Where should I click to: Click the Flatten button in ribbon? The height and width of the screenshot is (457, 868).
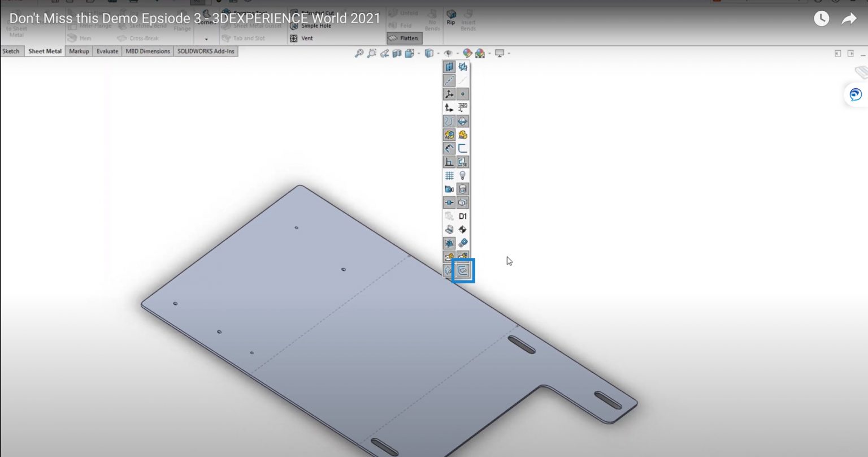(405, 38)
